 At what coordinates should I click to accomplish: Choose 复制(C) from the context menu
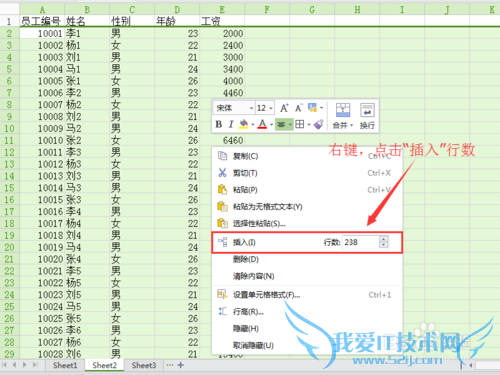(x=307, y=156)
